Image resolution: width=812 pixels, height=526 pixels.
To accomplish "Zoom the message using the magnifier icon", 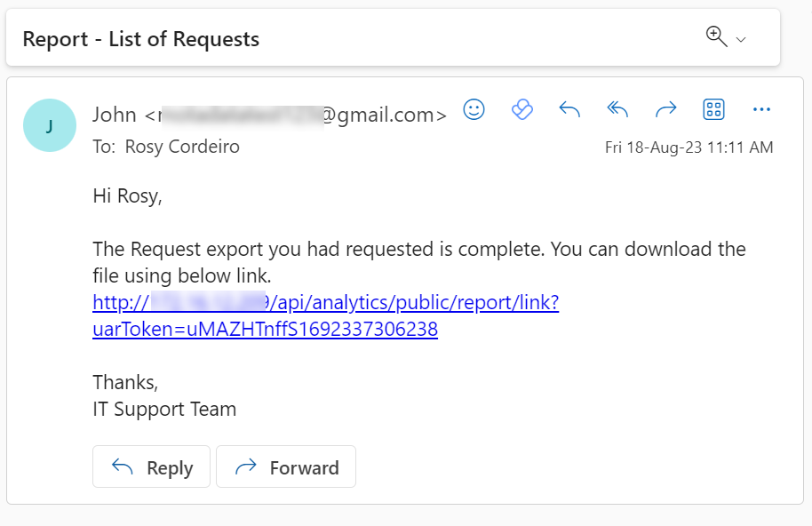I will 712,36.
